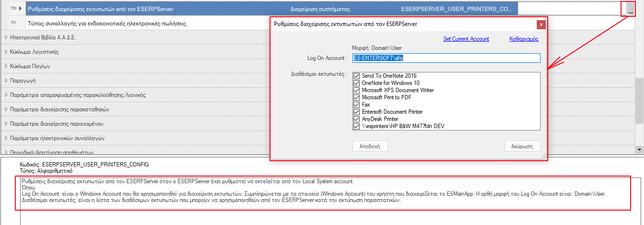The image size is (644, 225).
Task: Expand Ηλεκτρονικά Βιβλία Α.Α.Δ.Ε. group
Action: pos(6,37)
